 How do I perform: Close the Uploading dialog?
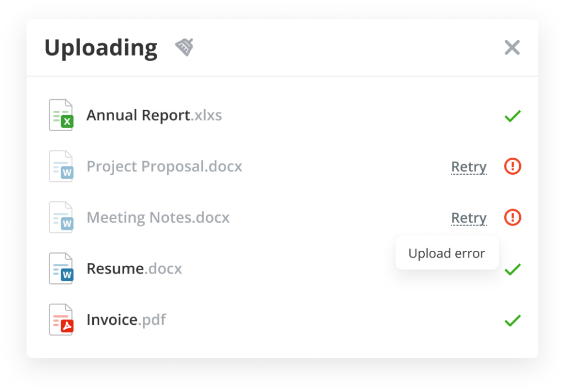[512, 48]
